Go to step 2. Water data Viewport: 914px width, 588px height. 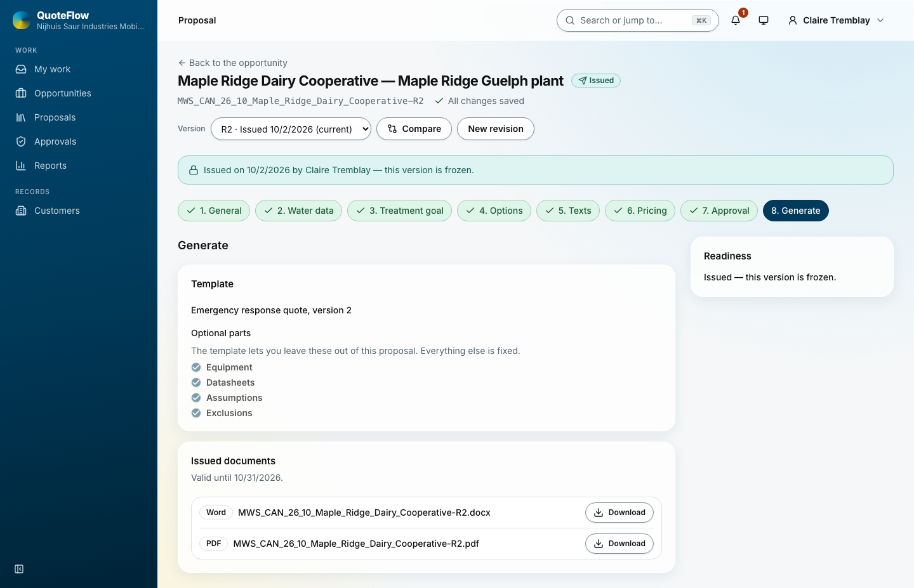click(298, 211)
